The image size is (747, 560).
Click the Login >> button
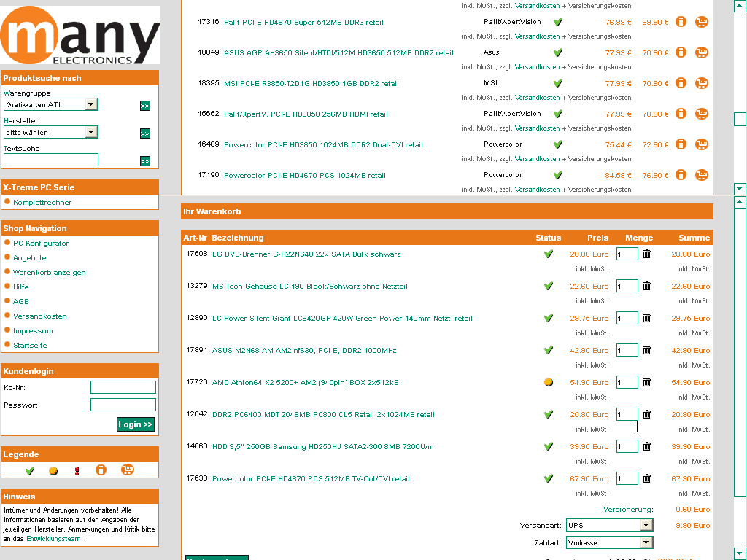(135, 424)
